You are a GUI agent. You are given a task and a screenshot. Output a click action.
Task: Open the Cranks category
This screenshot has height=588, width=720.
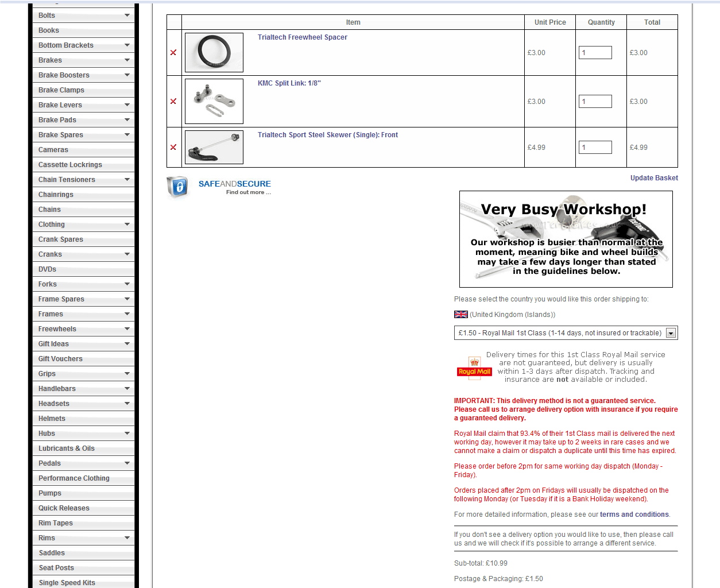[84, 254]
